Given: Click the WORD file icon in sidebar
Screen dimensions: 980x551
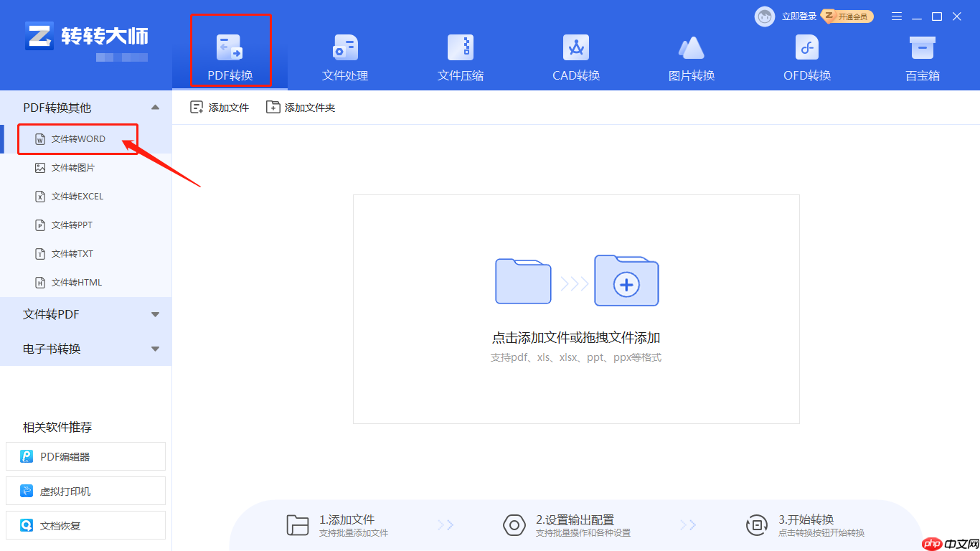Looking at the screenshot, I should [x=40, y=139].
